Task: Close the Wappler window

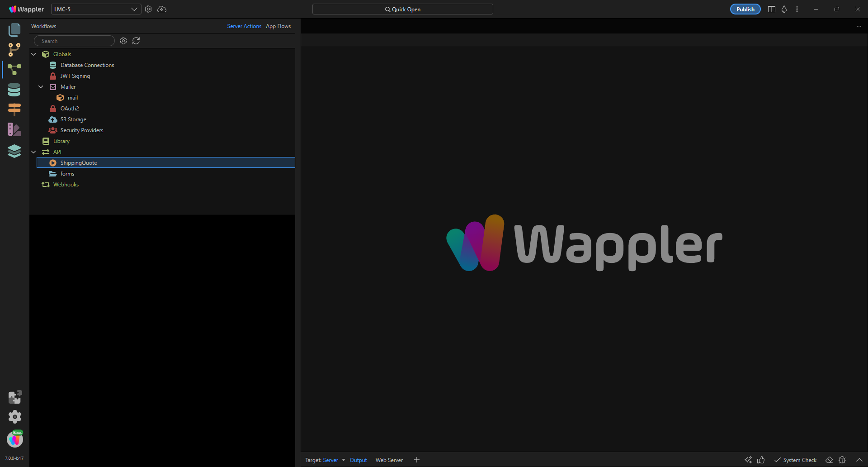Action: pos(858,9)
